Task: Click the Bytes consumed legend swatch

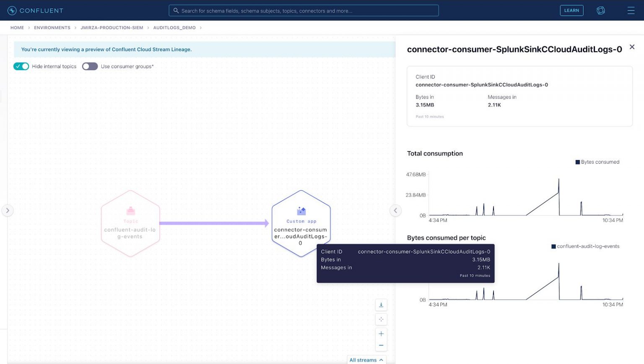Action: coord(577,162)
